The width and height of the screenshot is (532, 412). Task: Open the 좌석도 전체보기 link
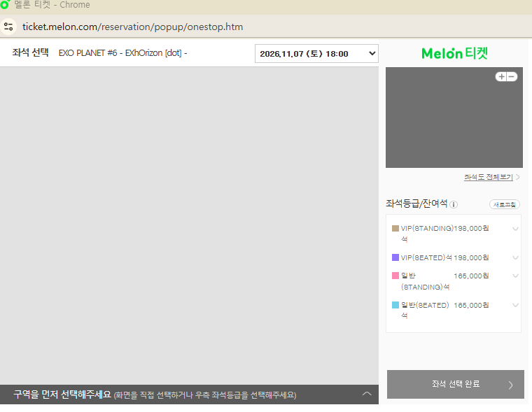pos(488,177)
